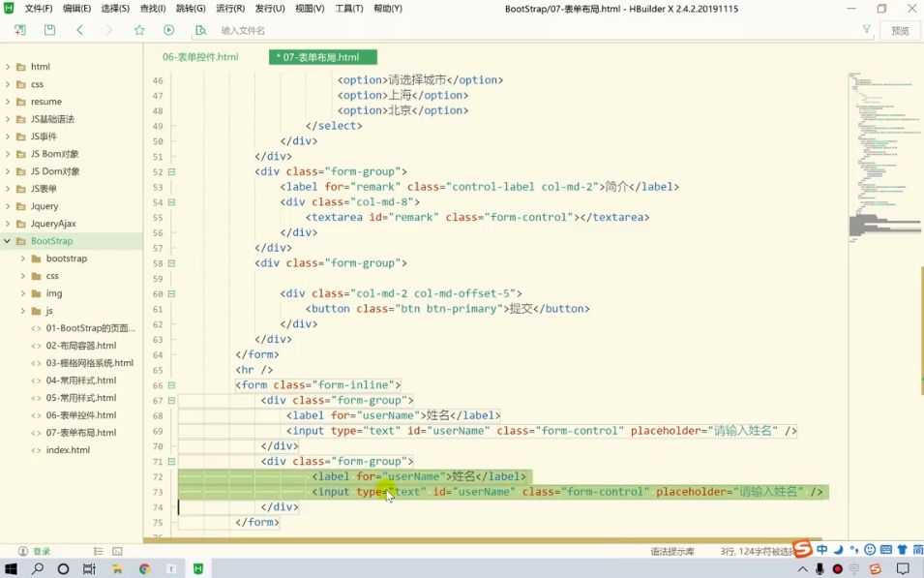Expand the JqueryAjax folder
The image size is (924, 578).
(x=8, y=224)
